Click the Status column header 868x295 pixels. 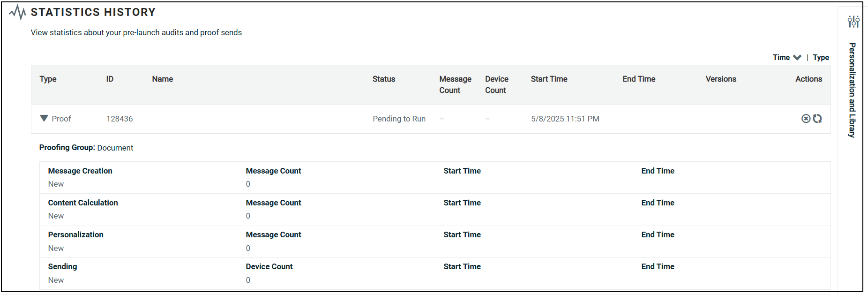(383, 79)
